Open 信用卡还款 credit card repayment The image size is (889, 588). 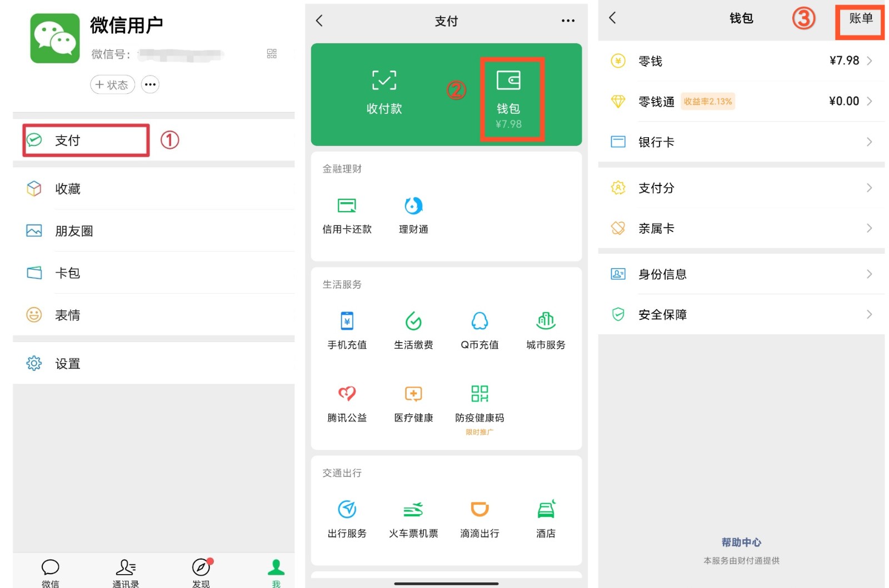347,216
